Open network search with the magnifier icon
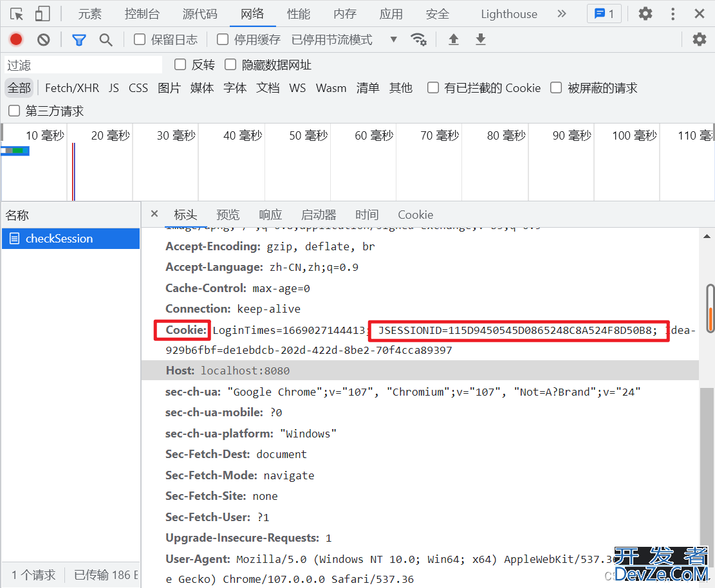Screen dimensions: 715x588 (x=106, y=40)
